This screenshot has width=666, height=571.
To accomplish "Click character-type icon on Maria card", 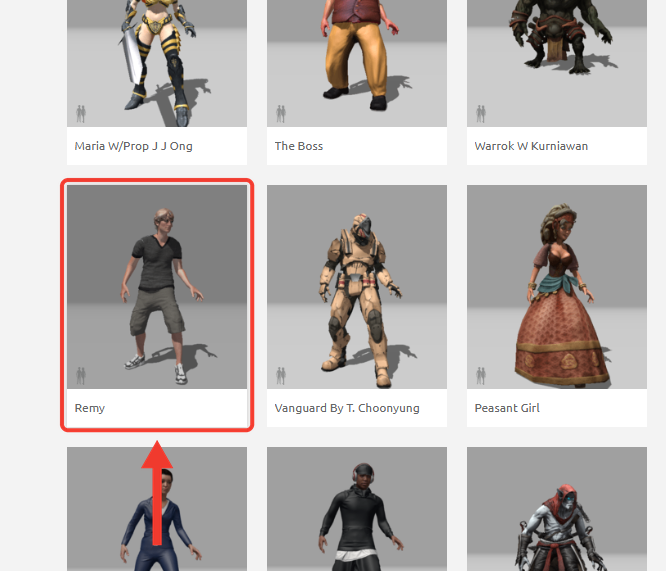I will point(81,114).
